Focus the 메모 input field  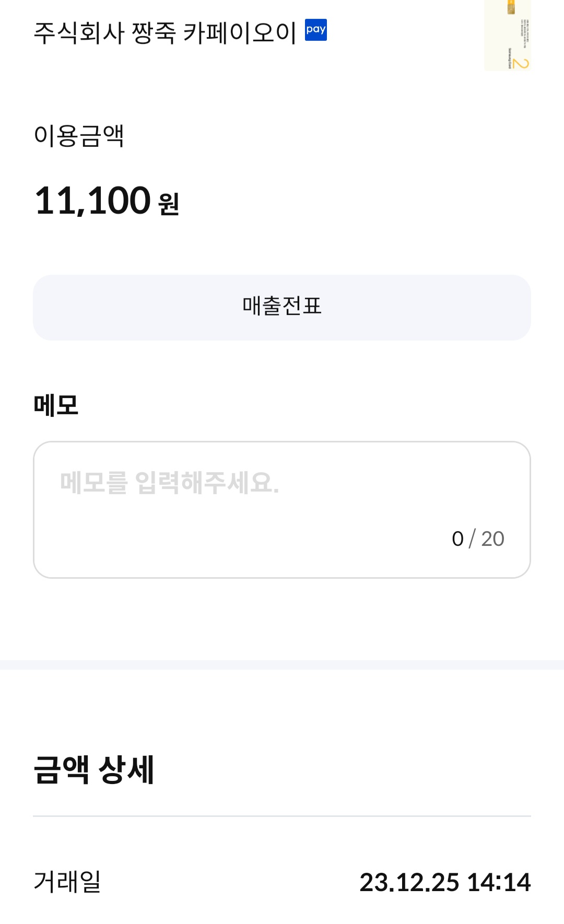[x=282, y=509]
